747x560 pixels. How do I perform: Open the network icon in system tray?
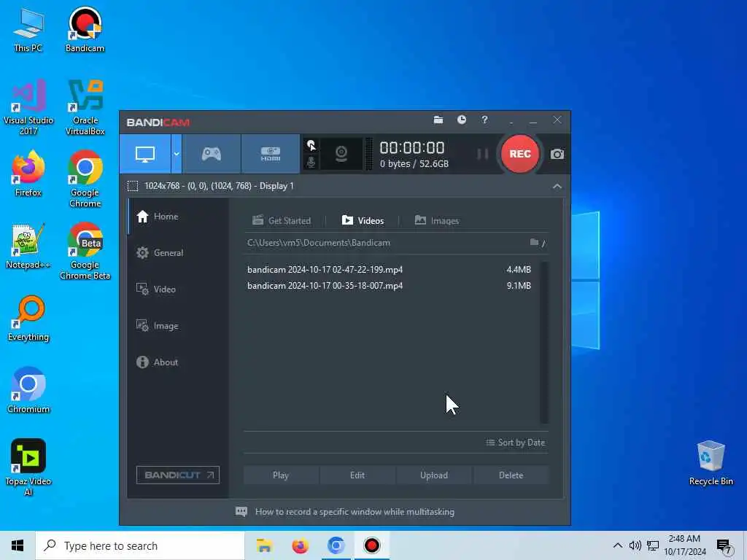tap(653, 545)
